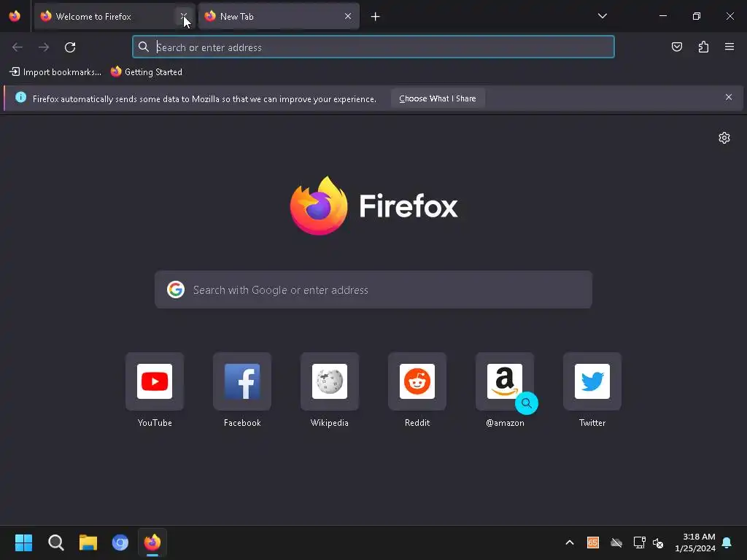Go back one page

(x=18, y=47)
